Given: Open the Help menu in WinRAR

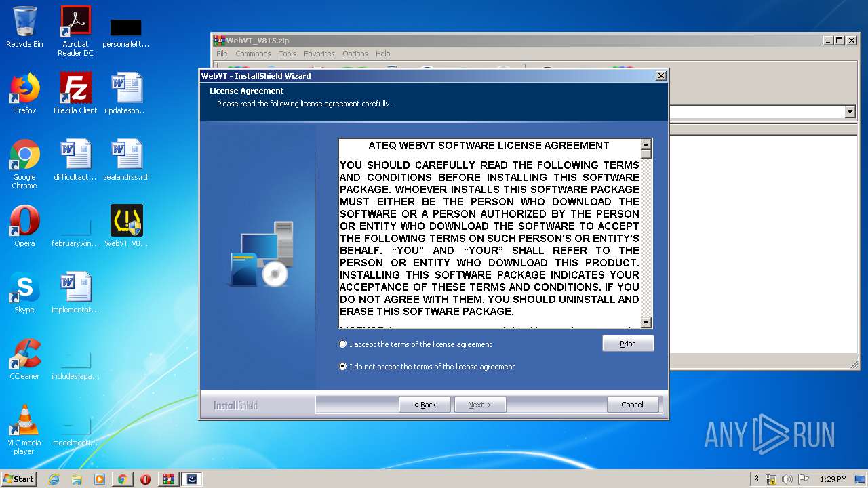Looking at the screenshot, I should [383, 54].
